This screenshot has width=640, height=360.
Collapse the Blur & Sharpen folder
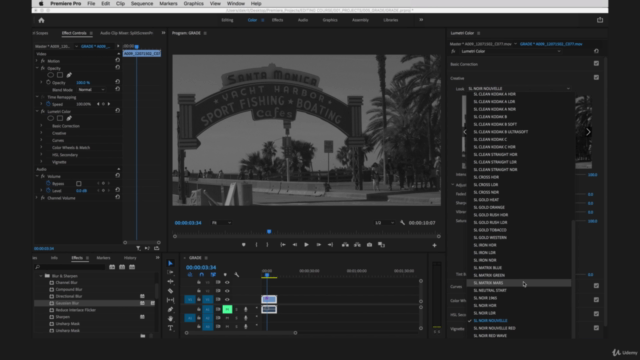coord(41,276)
